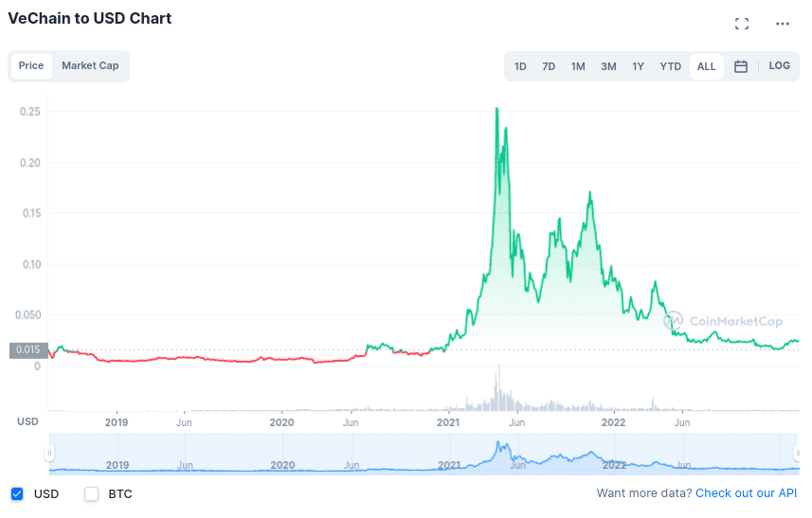Click the 0.25 y-axis value
Screen dimensions: 812x518
click(x=30, y=111)
